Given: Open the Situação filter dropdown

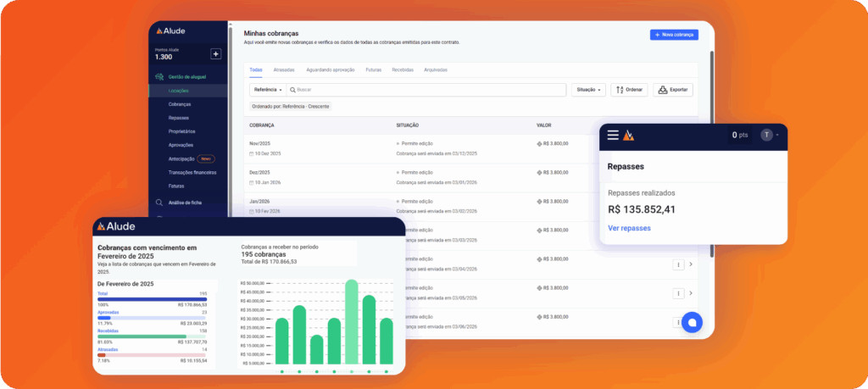Looking at the screenshot, I should 589,89.
